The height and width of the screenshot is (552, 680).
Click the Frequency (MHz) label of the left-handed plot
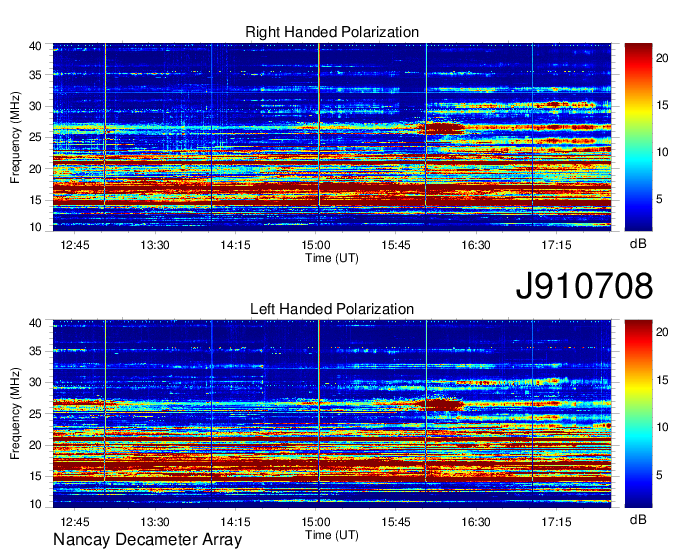[x=15, y=414]
